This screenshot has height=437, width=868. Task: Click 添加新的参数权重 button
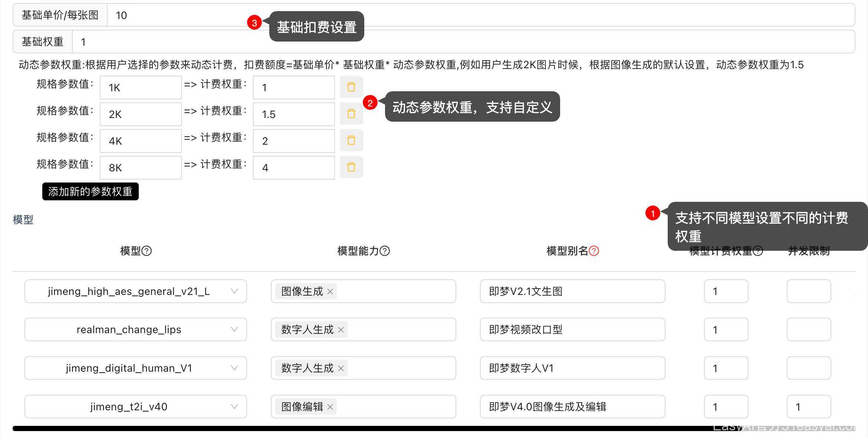click(90, 191)
